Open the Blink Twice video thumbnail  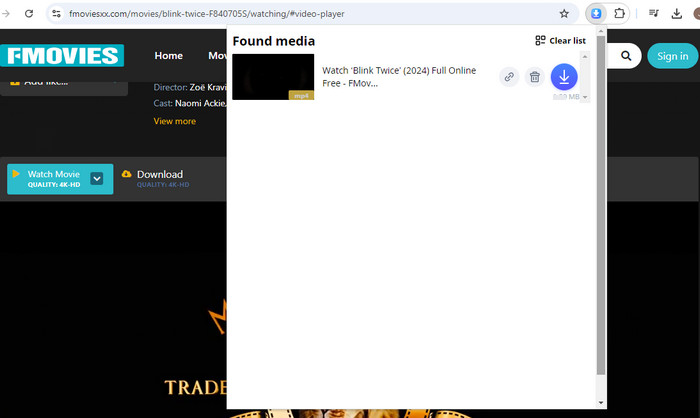coord(273,77)
